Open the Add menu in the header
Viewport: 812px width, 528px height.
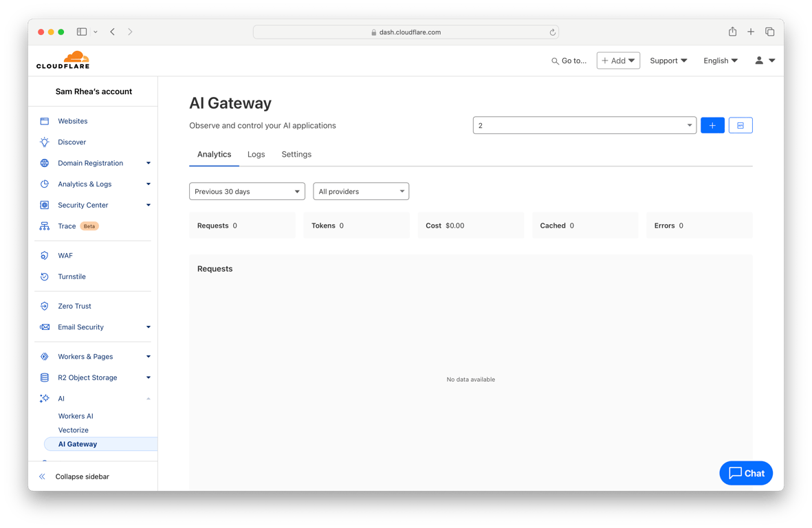tap(617, 60)
